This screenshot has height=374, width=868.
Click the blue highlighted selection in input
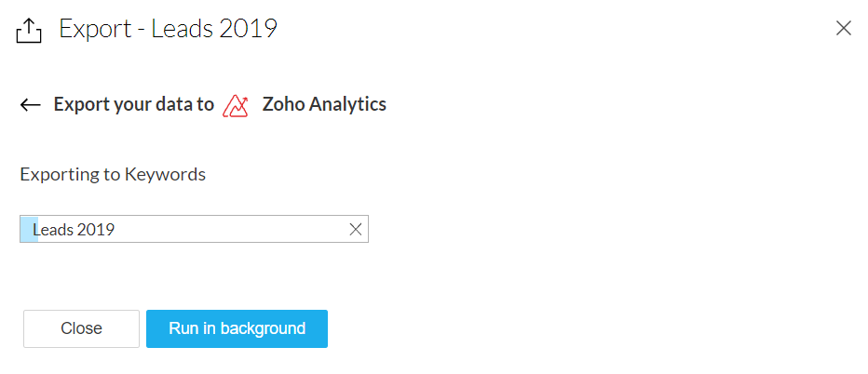click(x=29, y=230)
